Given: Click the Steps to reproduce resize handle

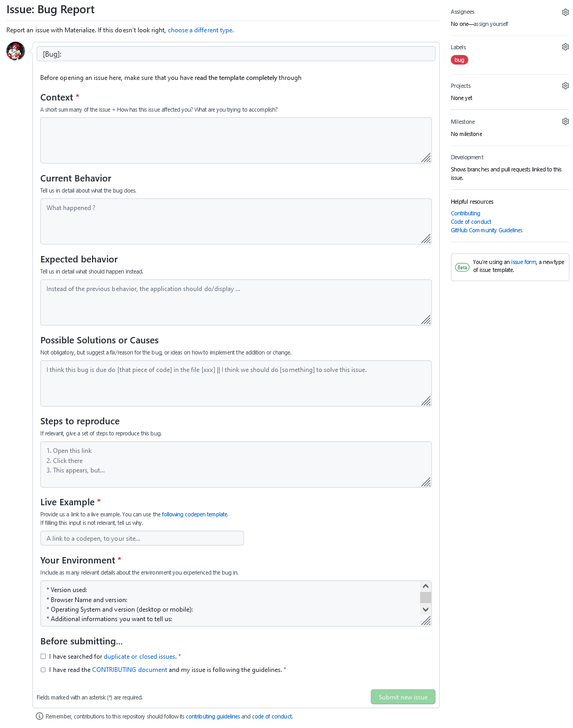Looking at the screenshot, I should tap(426, 481).
